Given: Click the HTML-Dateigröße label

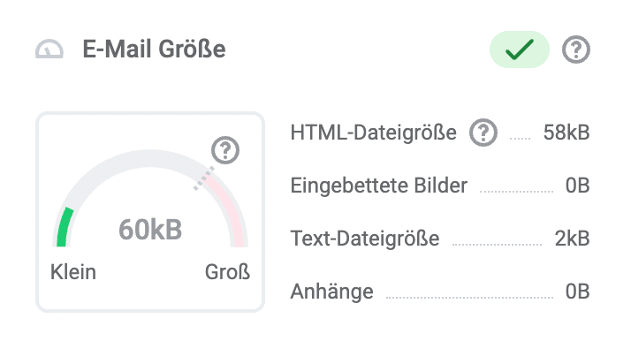Looking at the screenshot, I should [x=373, y=133].
